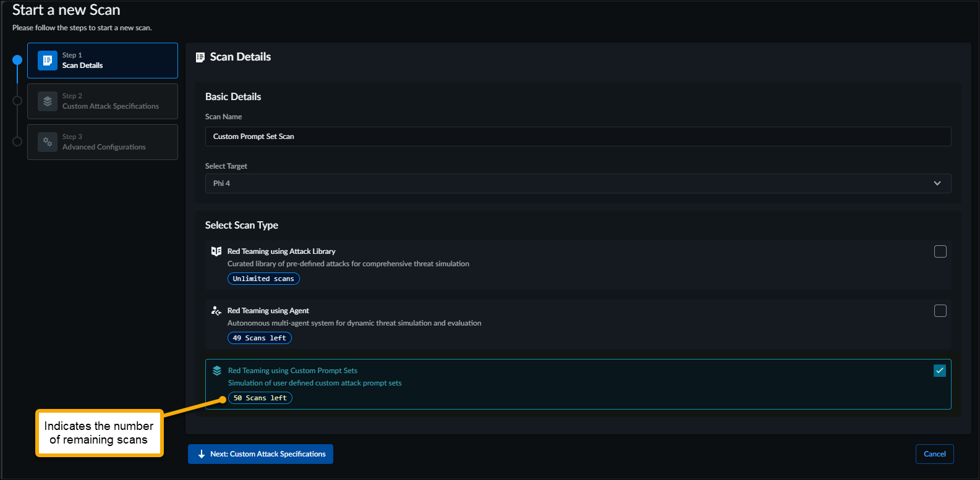
Task: Cancel the new scan
Action: pyautogui.click(x=934, y=454)
